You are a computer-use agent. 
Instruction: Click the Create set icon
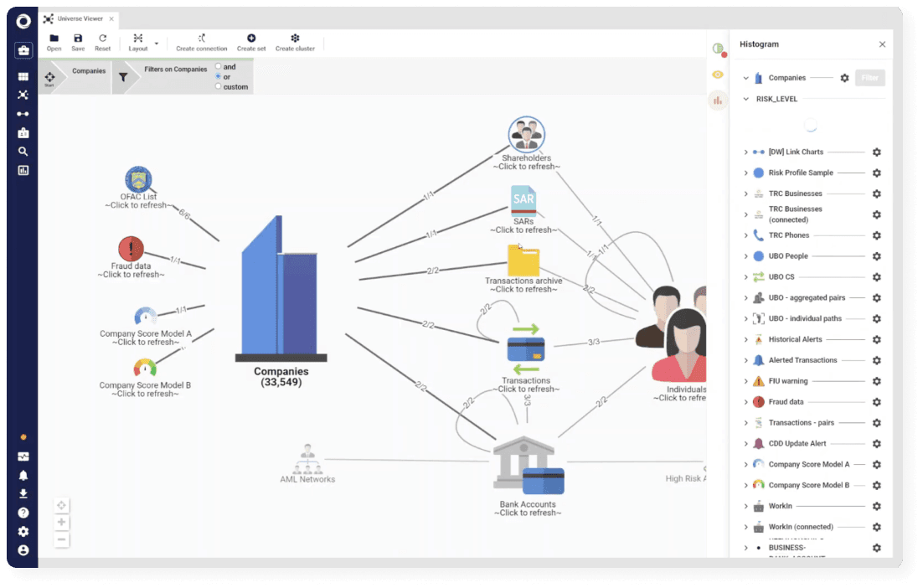(251, 39)
